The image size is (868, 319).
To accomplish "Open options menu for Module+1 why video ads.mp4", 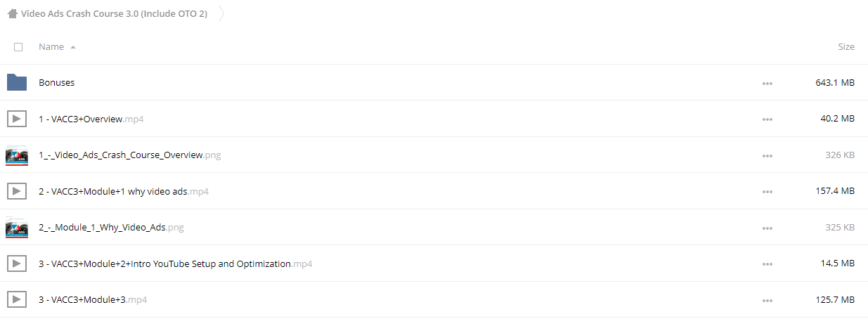I will coord(767,192).
